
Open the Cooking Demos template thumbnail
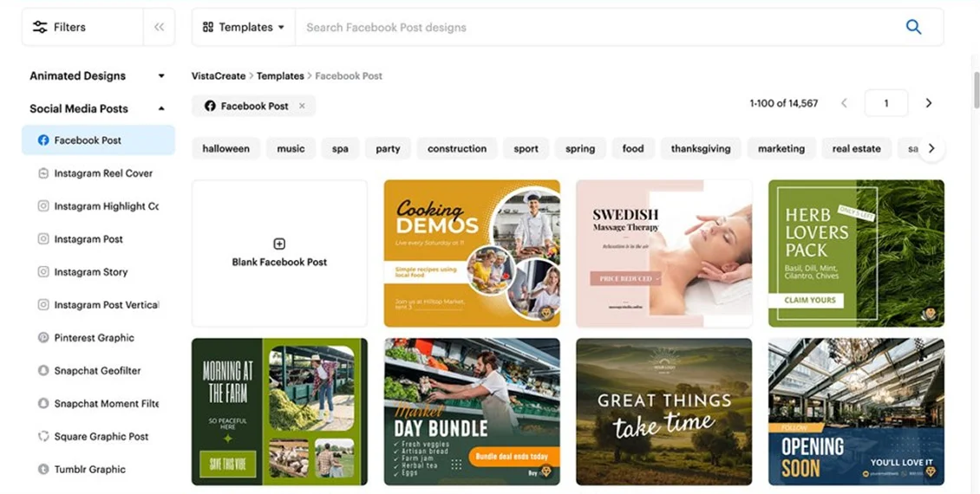coord(472,254)
